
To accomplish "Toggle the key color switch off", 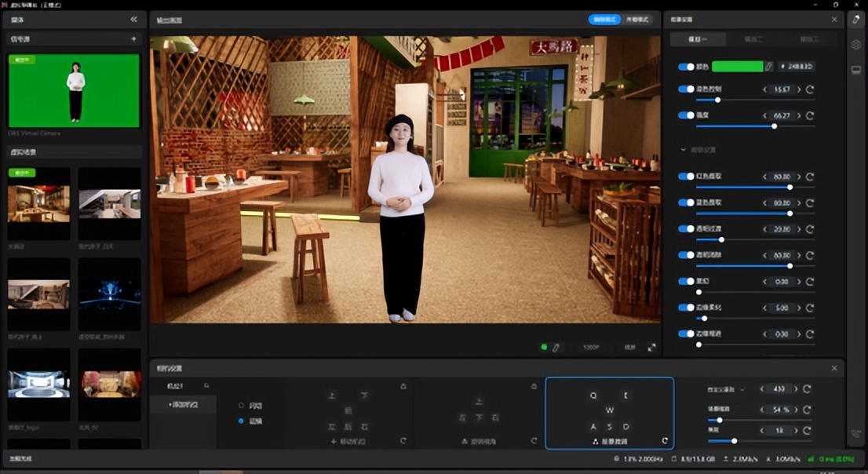I will pos(686,67).
